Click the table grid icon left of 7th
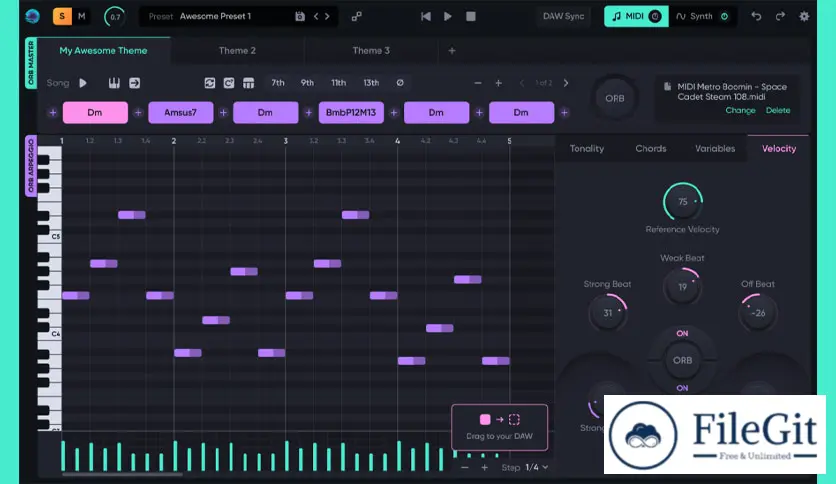 (248, 83)
